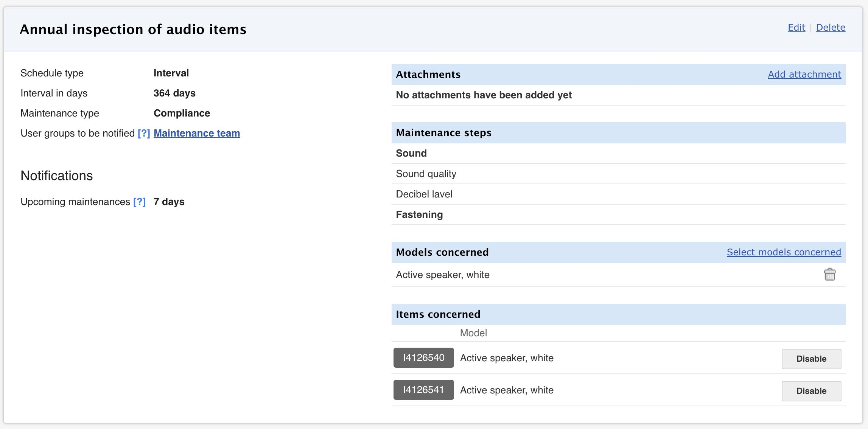The height and width of the screenshot is (429, 868).
Task: Select the Decibel lavel step row
Action: click(x=424, y=194)
